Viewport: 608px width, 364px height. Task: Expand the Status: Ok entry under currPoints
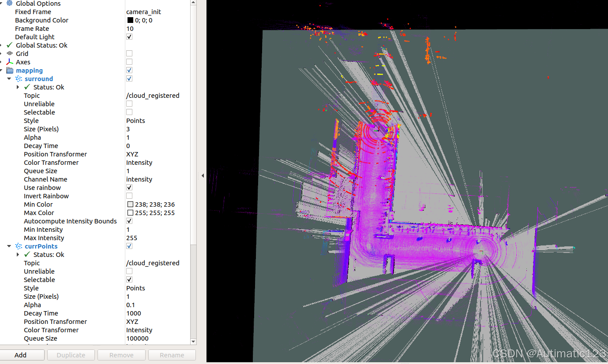coord(18,254)
